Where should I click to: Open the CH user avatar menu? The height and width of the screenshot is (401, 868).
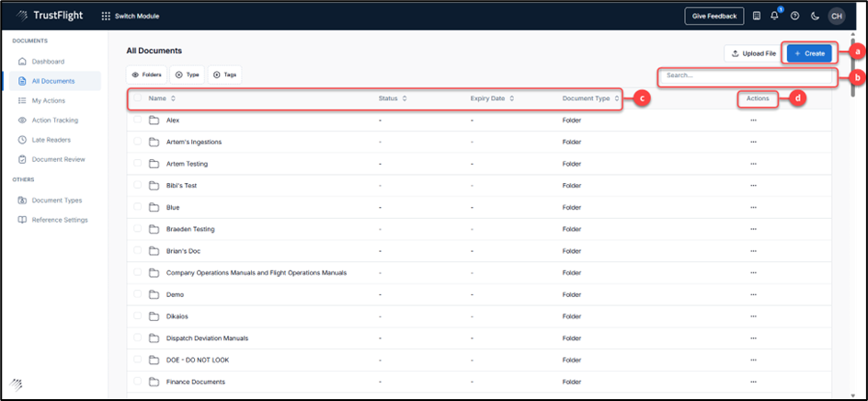coord(836,16)
